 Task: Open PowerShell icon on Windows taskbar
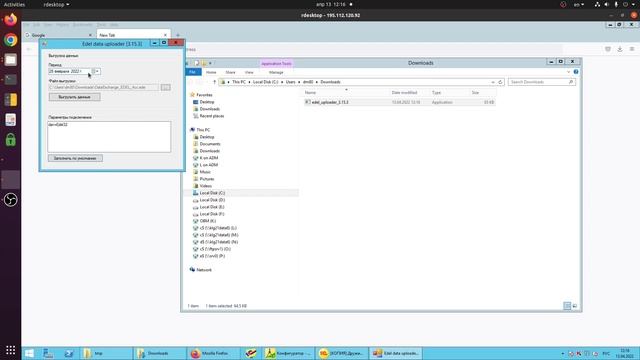(69, 353)
